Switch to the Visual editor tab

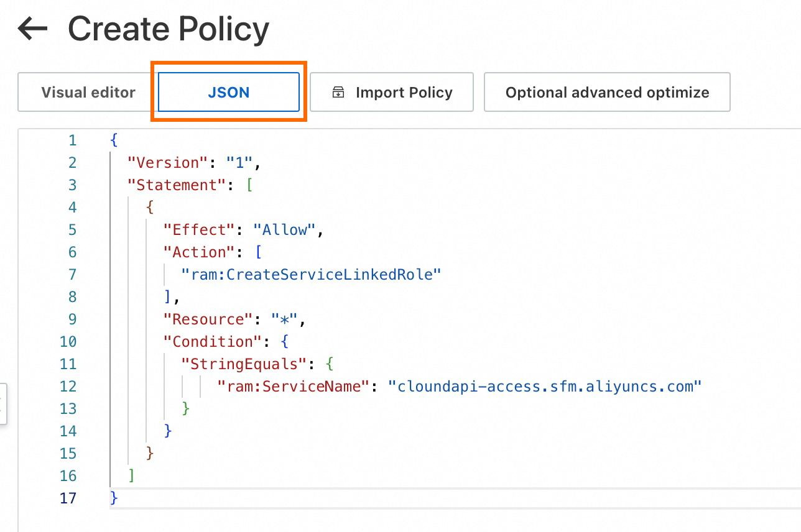click(x=88, y=92)
